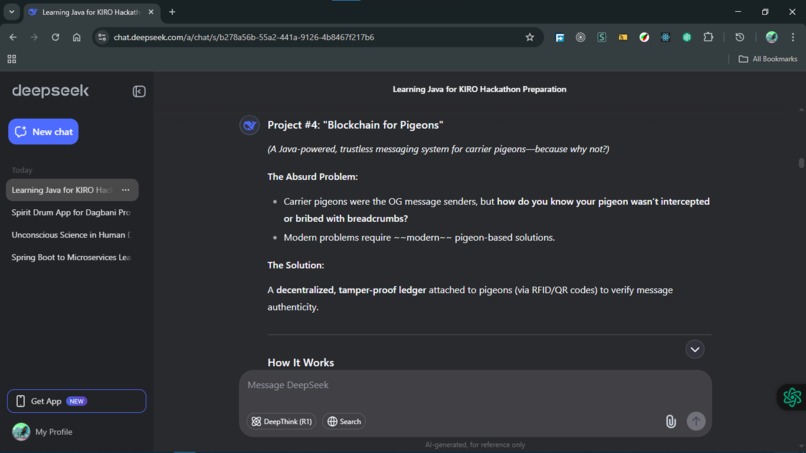This screenshot has height=453, width=806.
Task: Click 'decentralized, tamper-proof ledger' bold text
Action: click(351, 290)
